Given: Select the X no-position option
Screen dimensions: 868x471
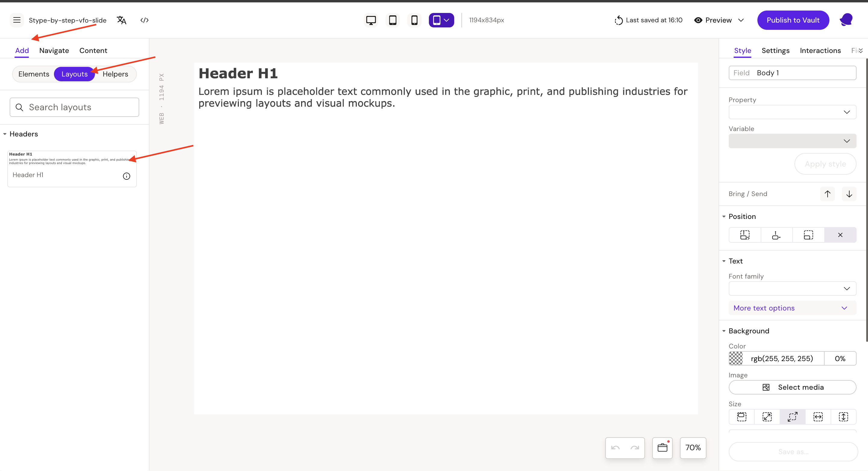Looking at the screenshot, I should (840, 235).
